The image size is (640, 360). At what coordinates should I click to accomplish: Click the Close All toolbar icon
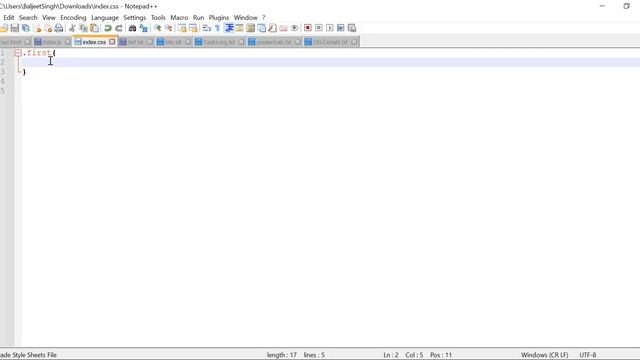click(x=48, y=28)
